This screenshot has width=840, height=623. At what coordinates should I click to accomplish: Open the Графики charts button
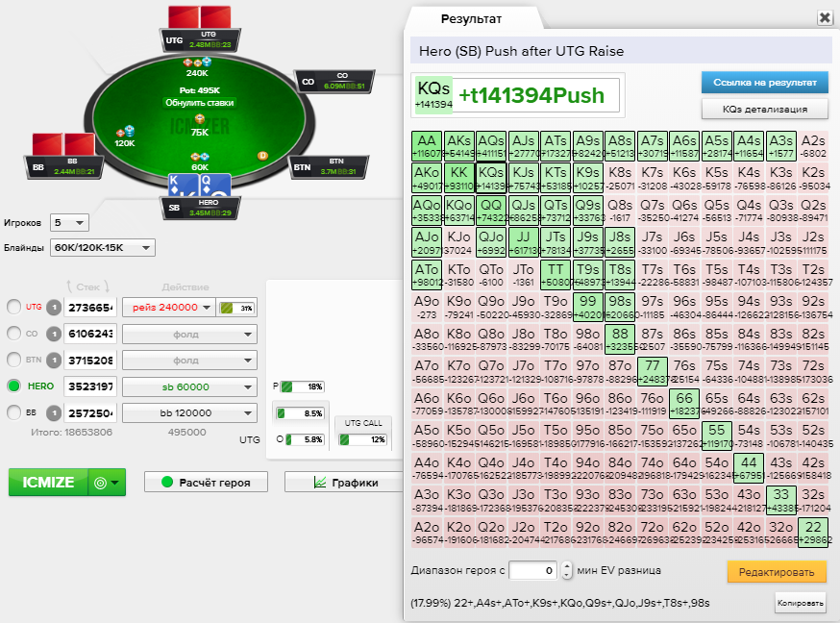click(x=346, y=482)
